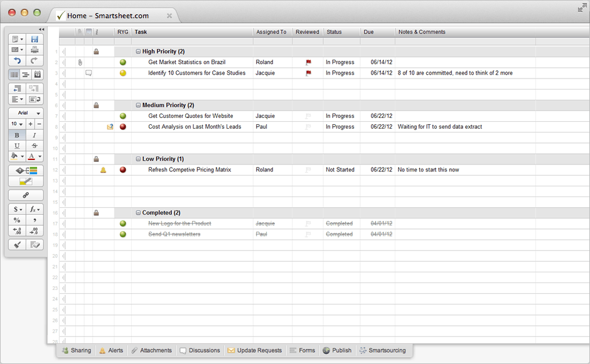
Task: Select the notes cell for Cost Analysis row
Action: coord(464,127)
